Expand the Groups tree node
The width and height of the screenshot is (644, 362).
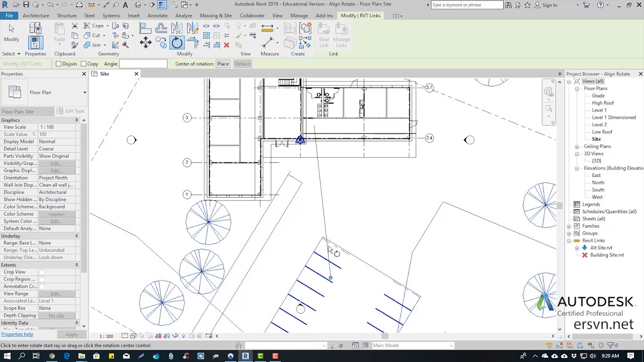coord(569,233)
